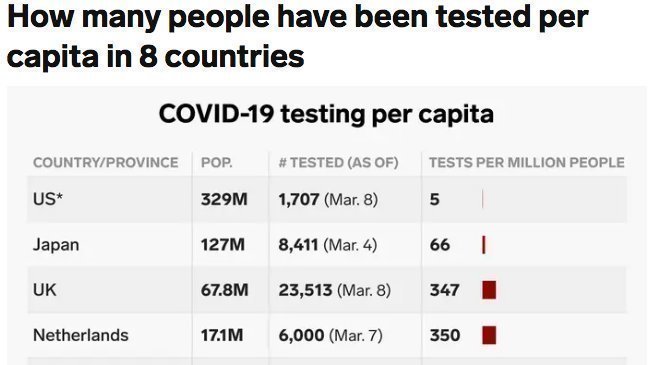Click the UK country cell
This screenshot has width=650, height=365.
click(44, 290)
